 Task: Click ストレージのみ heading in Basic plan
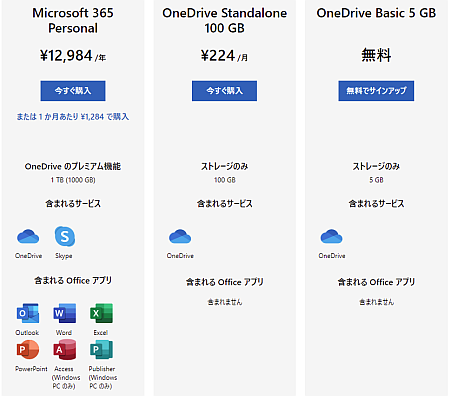click(x=376, y=166)
